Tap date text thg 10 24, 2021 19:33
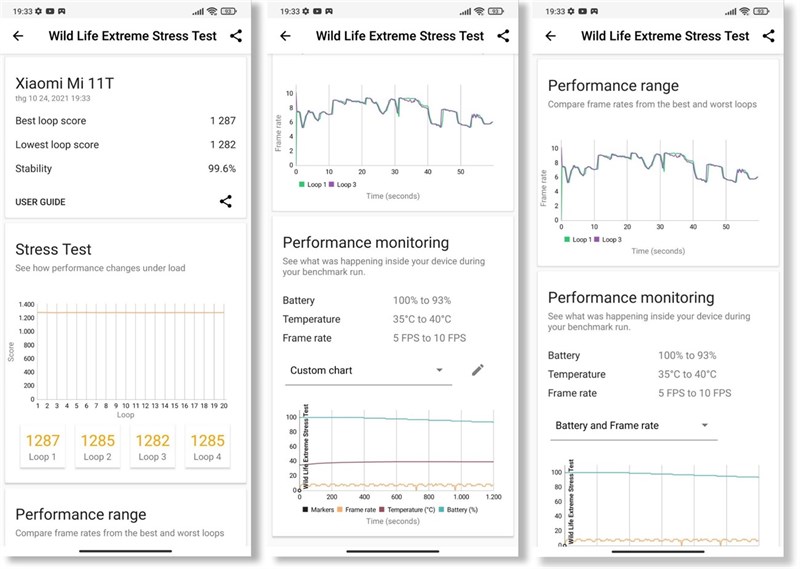This screenshot has height=569, width=800. [53, 98]
